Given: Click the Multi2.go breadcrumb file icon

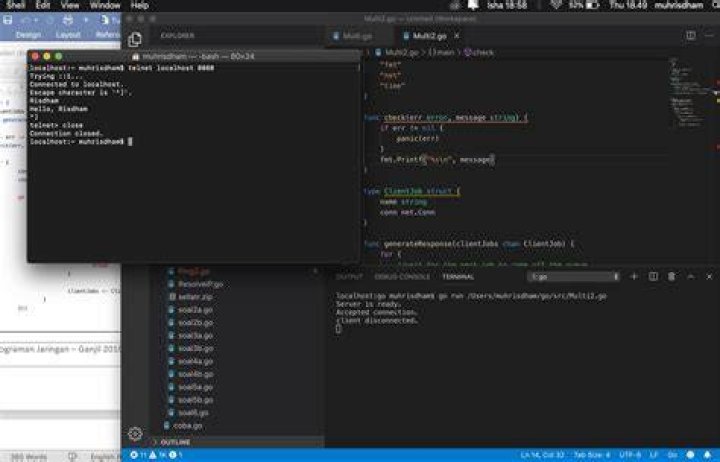Looking at the screenshot, I should click(378, 52).
